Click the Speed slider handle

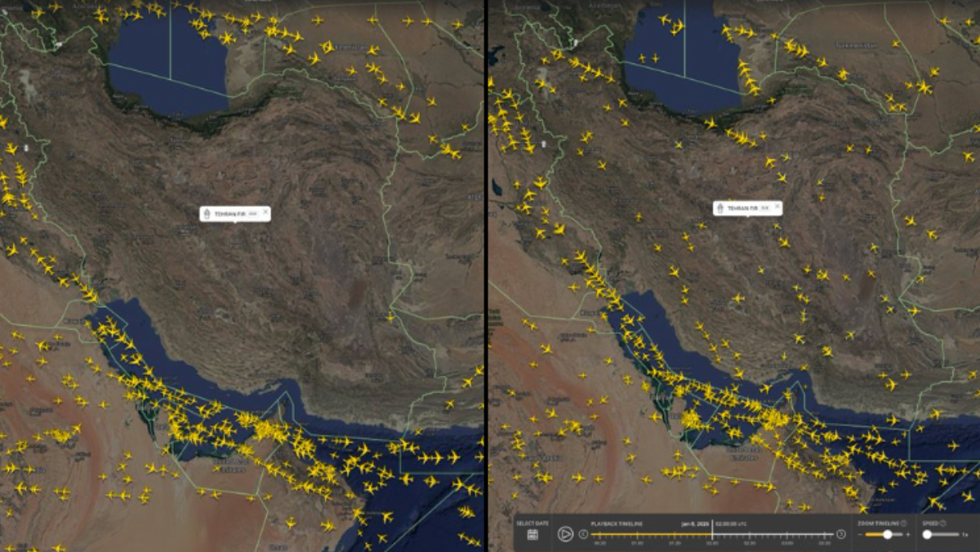click(927, 534)
